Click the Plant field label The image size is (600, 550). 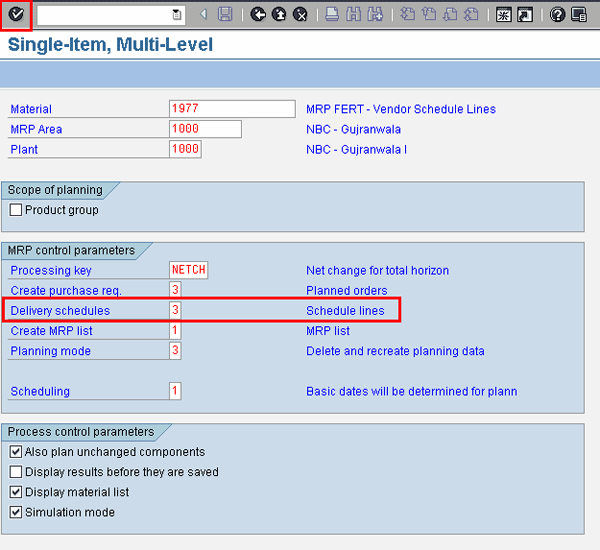24,149
